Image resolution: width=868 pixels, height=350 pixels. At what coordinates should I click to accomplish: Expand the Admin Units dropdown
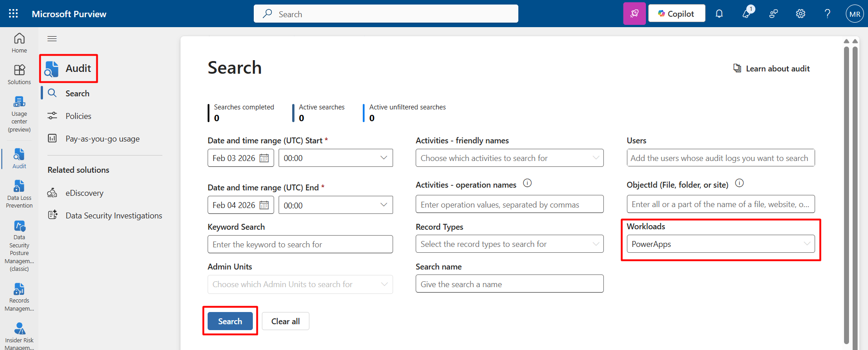(300, 284)
